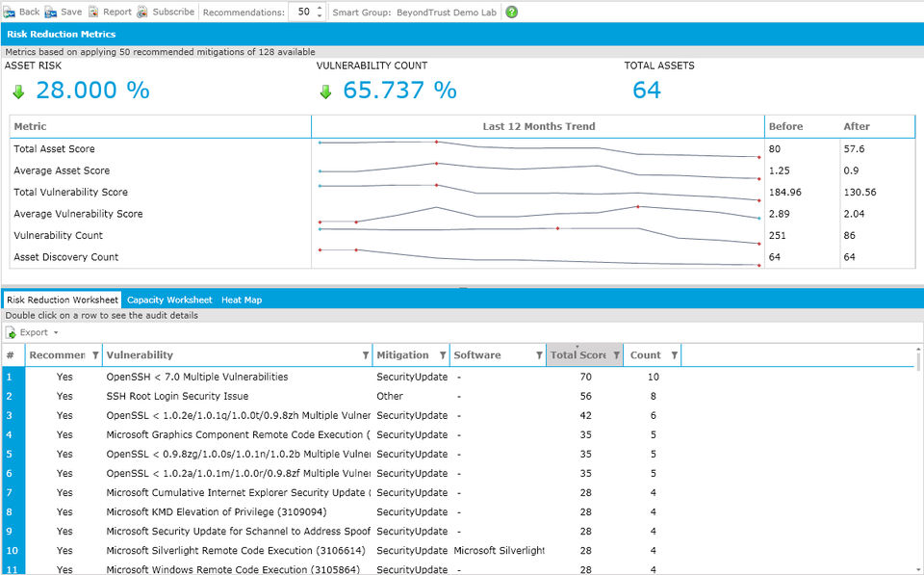Open the Total Score column filter icon
This screenshot has width=924, height=575.
(x=616, y=355)
